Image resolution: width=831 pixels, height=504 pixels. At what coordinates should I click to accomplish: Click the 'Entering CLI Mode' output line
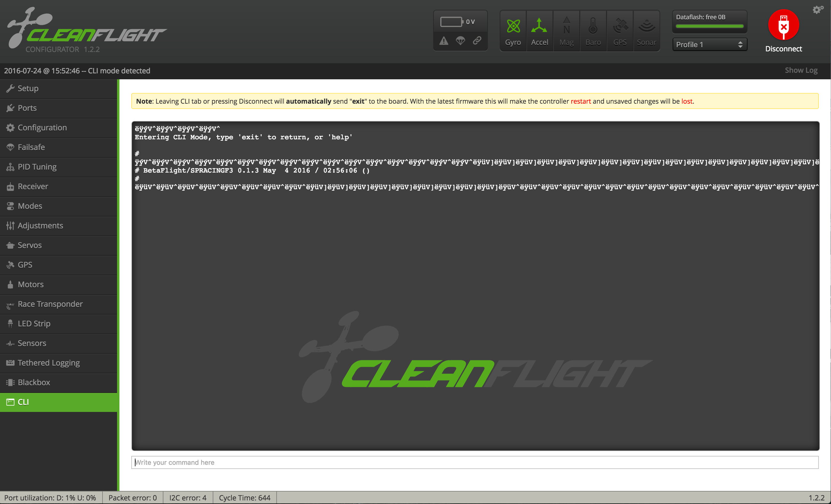click(244, 137)
